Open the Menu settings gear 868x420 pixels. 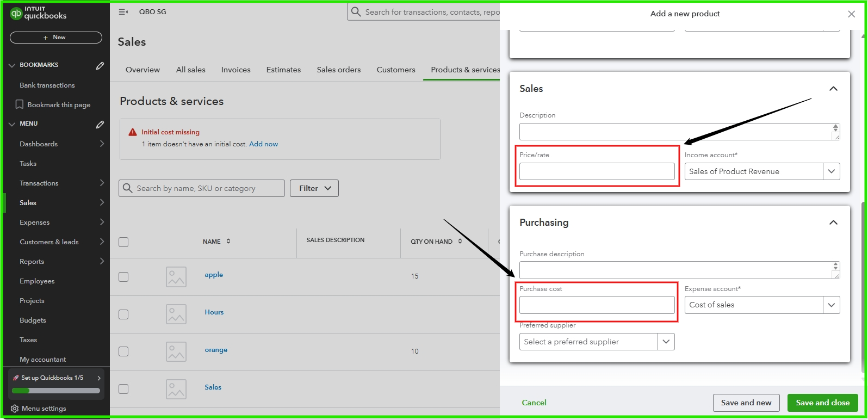coord(15,409)
